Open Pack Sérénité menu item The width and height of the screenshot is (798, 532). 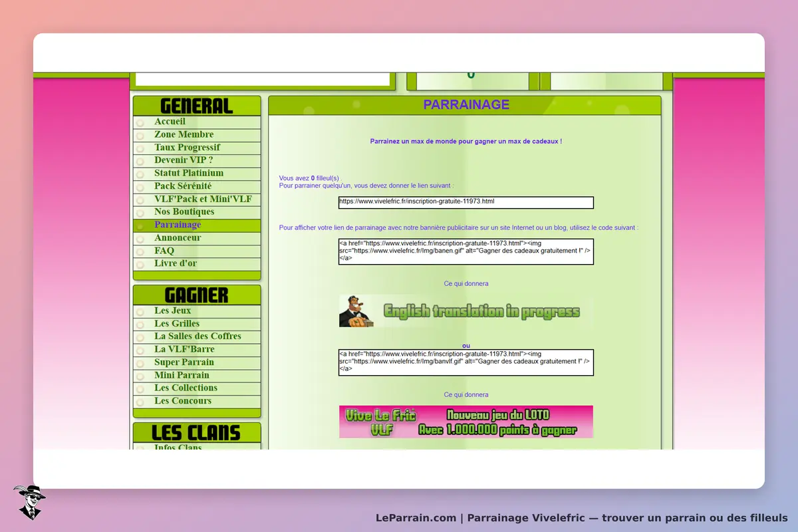183,186
